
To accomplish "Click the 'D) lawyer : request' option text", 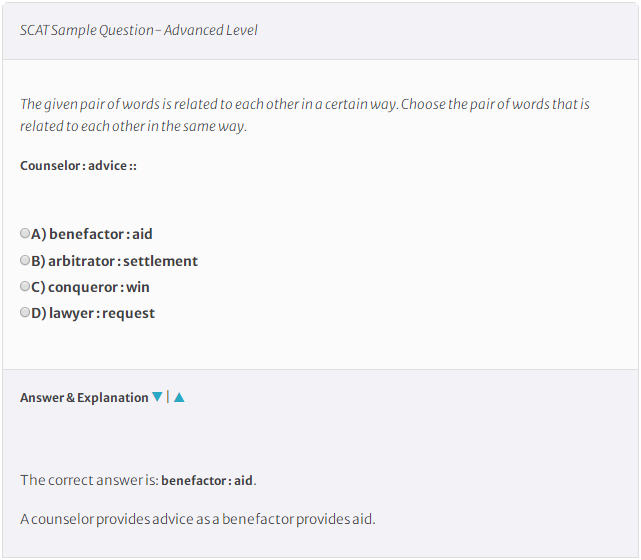I will (x=93, y=314).
